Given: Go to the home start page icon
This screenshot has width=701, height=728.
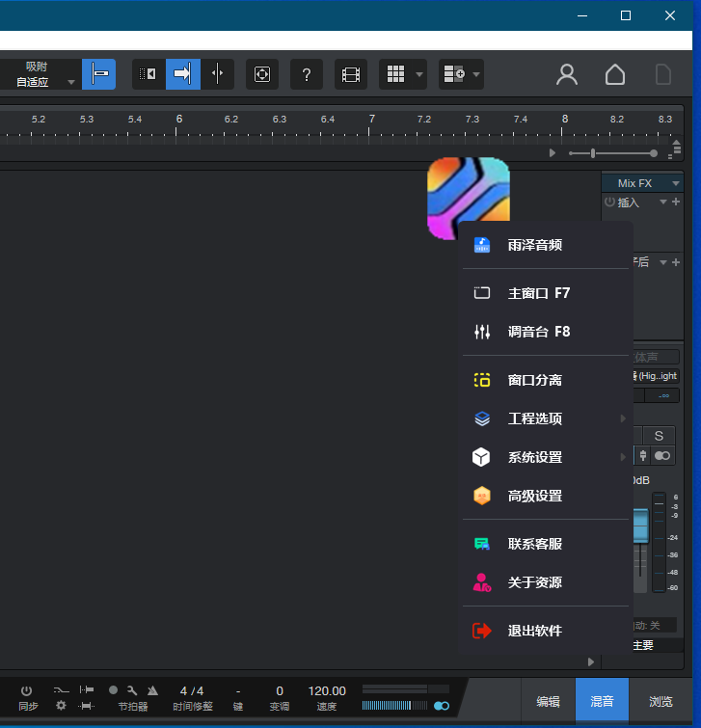Looking at the screenshot, I should (615, 74).
